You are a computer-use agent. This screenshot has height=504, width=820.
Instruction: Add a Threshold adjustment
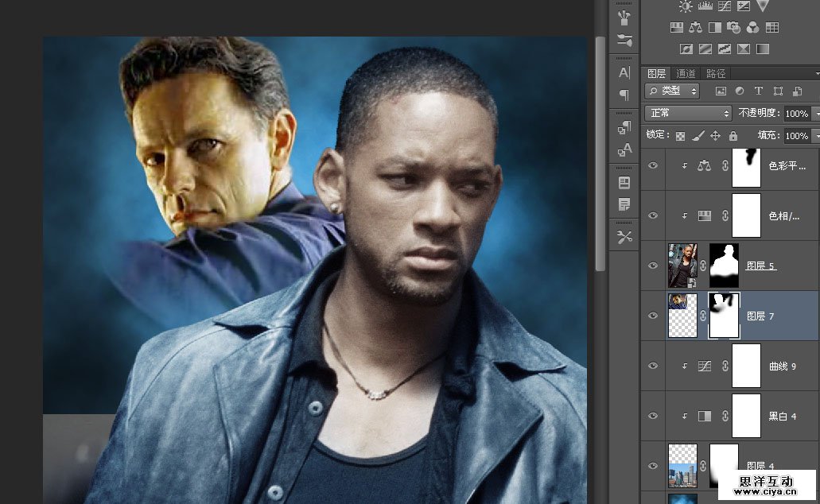pos(725,49)
